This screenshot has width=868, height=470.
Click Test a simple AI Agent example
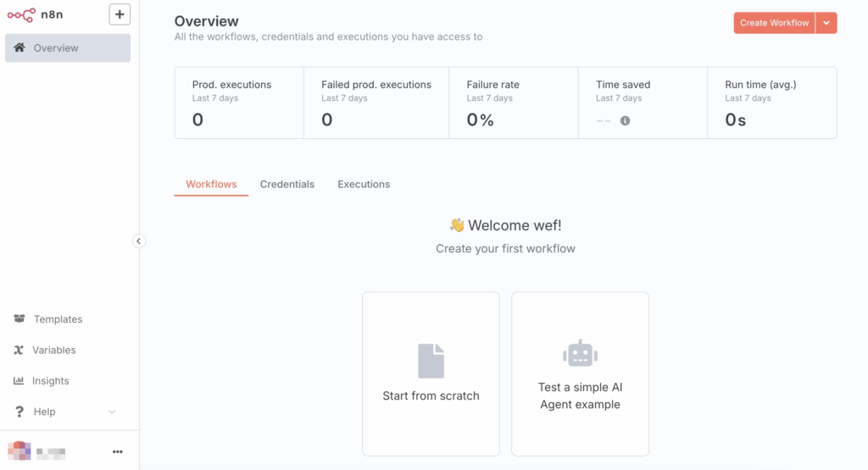point(580,373)
